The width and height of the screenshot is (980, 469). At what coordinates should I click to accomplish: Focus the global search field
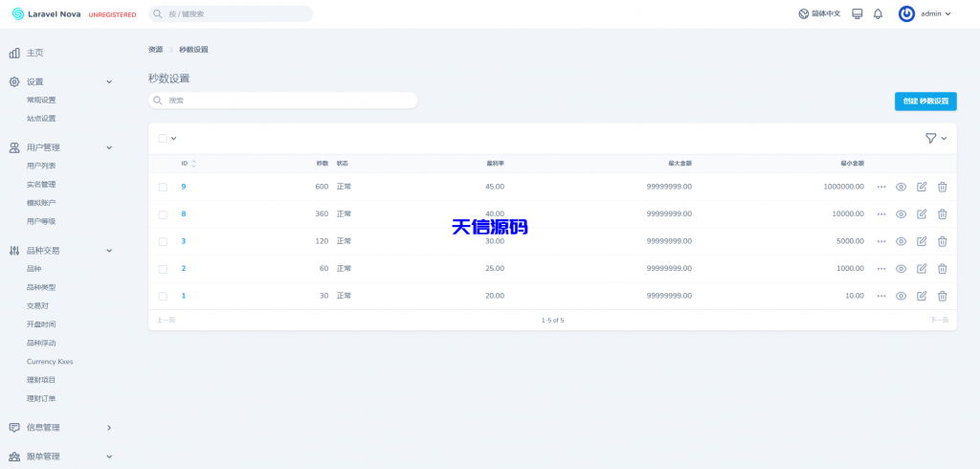(231, 13)
